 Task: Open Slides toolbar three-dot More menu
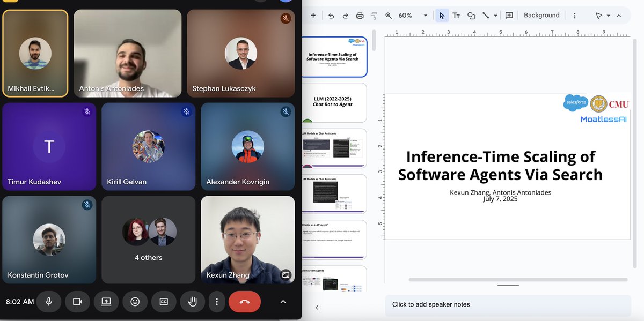coord(575,16)
